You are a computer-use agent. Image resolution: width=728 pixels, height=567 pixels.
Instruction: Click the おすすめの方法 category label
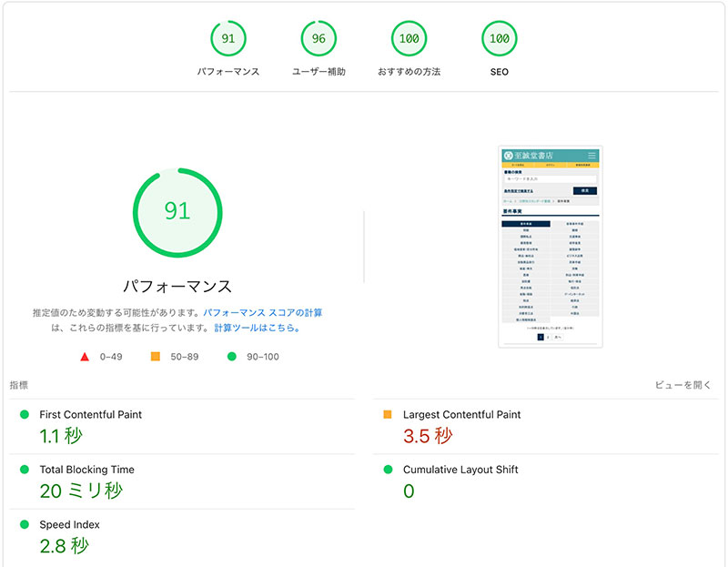(x=409, y=72)
